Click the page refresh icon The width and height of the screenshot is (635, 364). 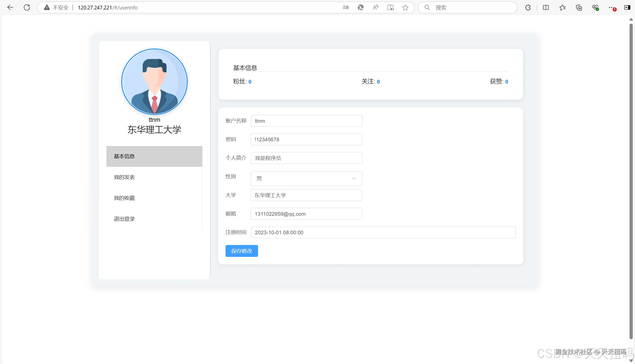27,7
